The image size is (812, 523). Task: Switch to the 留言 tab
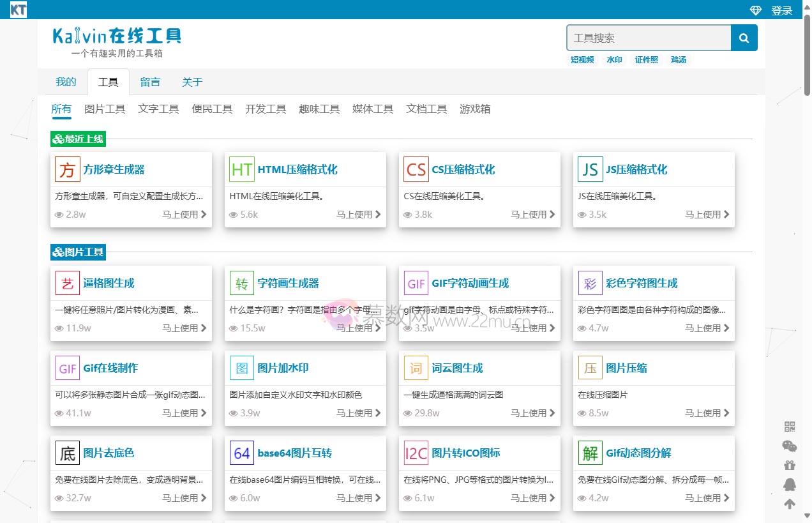pyautogui.click(x=150, y=82)
